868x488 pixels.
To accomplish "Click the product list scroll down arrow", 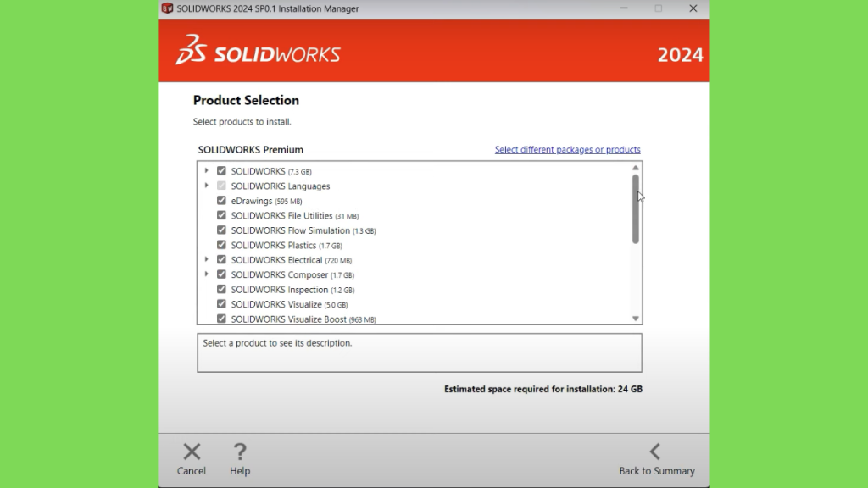I will (x=636, y=319).
